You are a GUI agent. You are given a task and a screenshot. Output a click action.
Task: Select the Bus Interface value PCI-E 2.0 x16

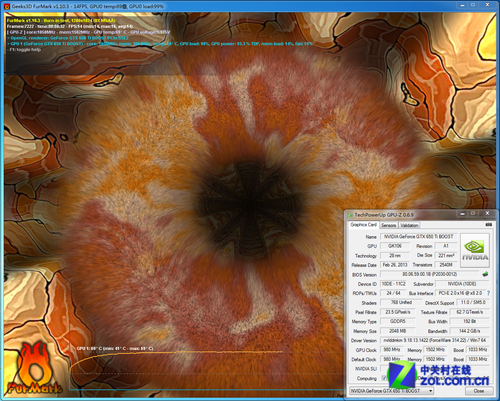(460, 293)
